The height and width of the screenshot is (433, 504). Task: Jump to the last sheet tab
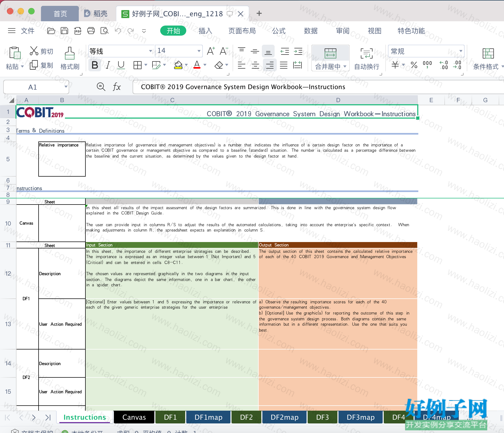48,417
